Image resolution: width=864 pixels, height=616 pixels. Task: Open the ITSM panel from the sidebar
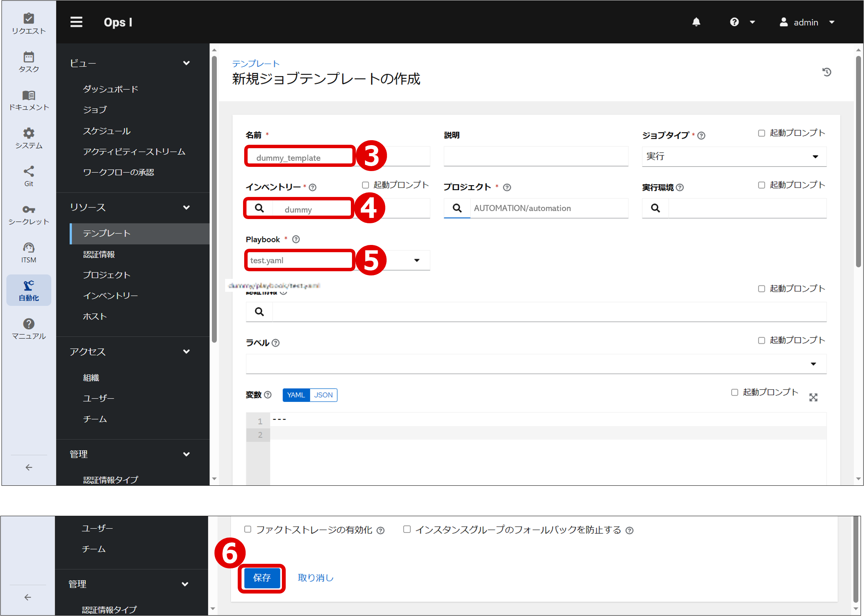29,251
